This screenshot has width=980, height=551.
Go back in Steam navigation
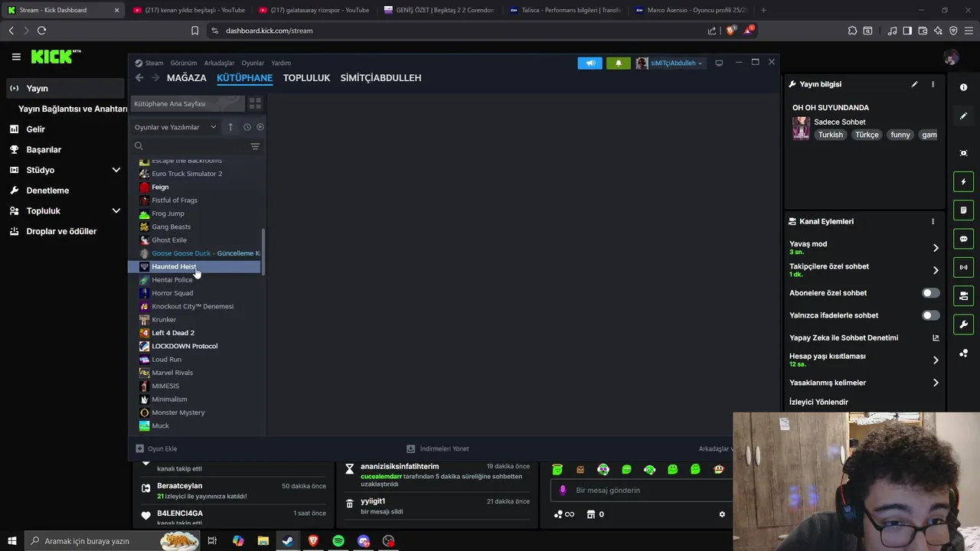[x=139, y=77]
